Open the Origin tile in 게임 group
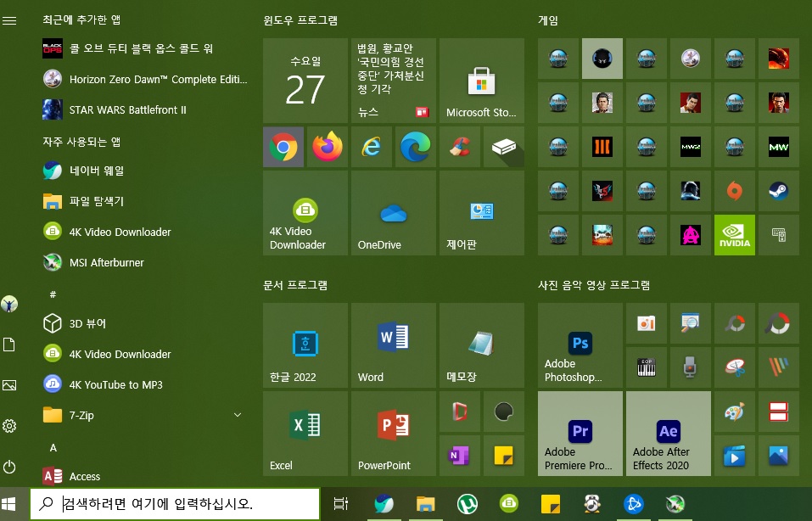The image size is (812, 521). [734, 191]
